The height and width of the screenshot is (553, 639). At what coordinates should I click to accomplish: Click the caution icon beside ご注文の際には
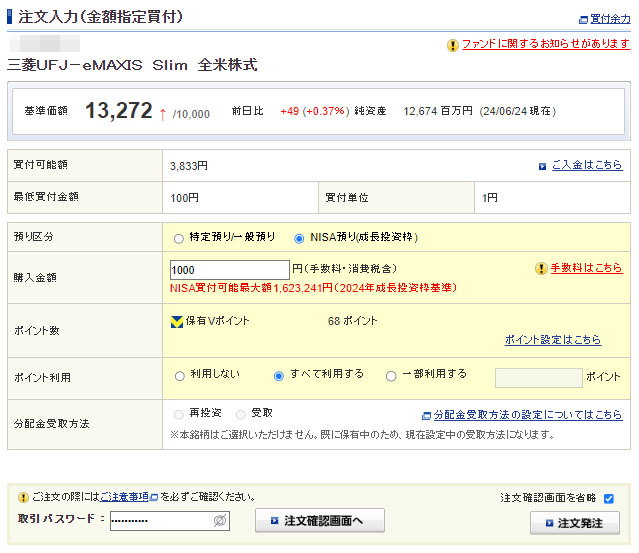pos(23,497)
